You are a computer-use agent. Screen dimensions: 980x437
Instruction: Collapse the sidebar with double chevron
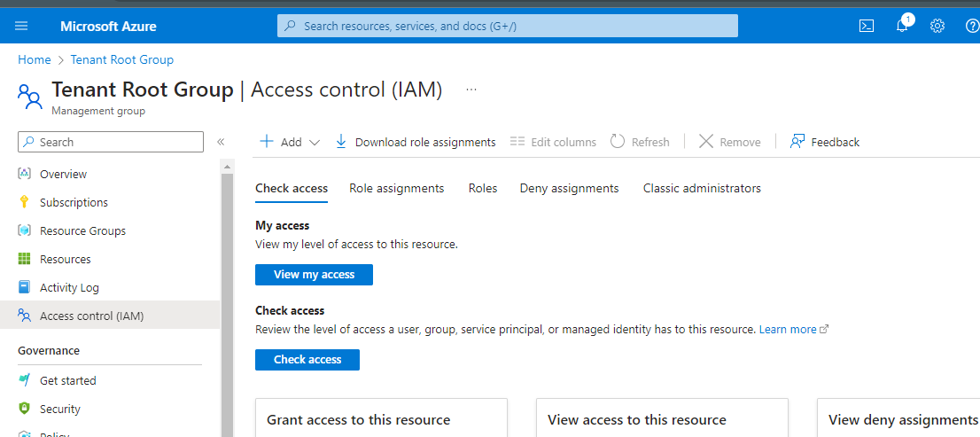(221, 142)
